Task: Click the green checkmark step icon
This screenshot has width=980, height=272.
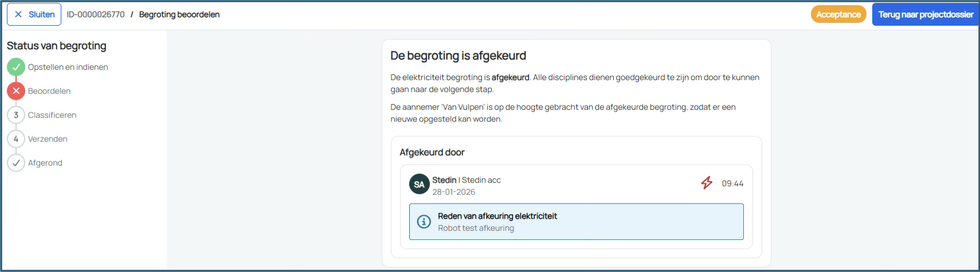Action: click(16, 67)
